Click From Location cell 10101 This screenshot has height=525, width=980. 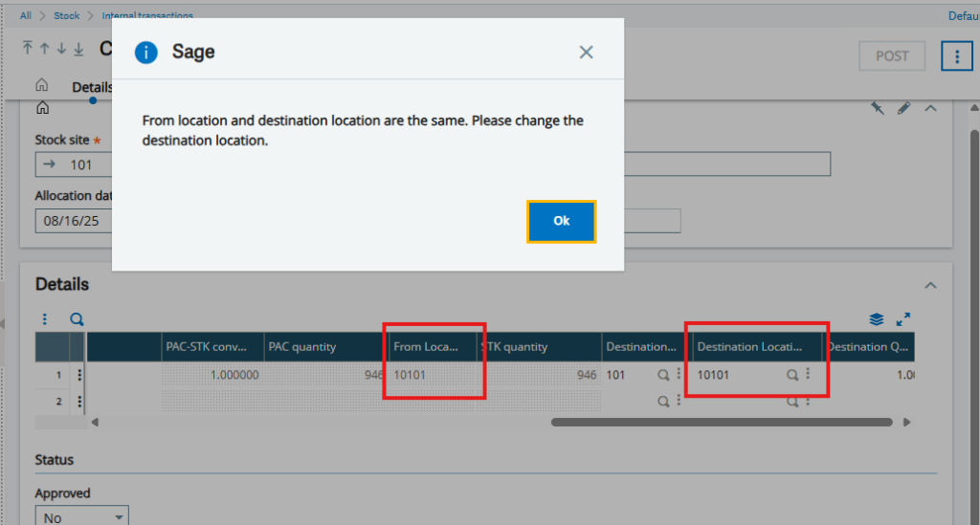(433, 375)
